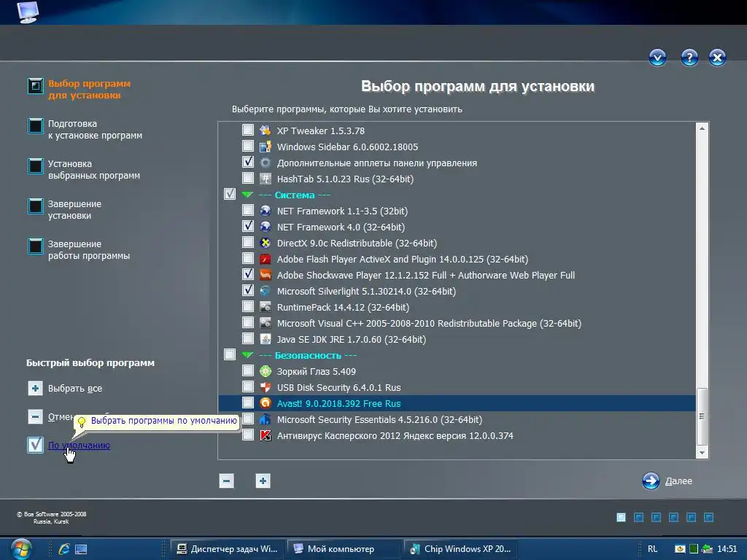Check the Windows Sidebar 6.0.6002.18005 checkbox
The image size is (747, 560).
click(248, 146)
